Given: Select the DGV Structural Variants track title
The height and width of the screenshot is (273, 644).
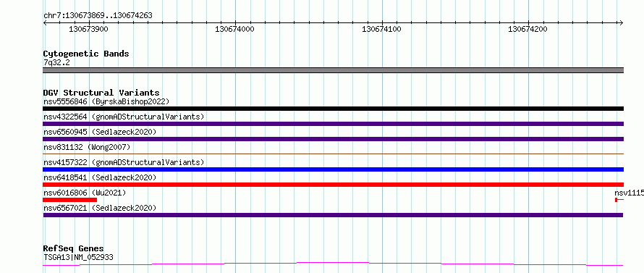Looking at the screenshot, I should click(x=101, y=93).
